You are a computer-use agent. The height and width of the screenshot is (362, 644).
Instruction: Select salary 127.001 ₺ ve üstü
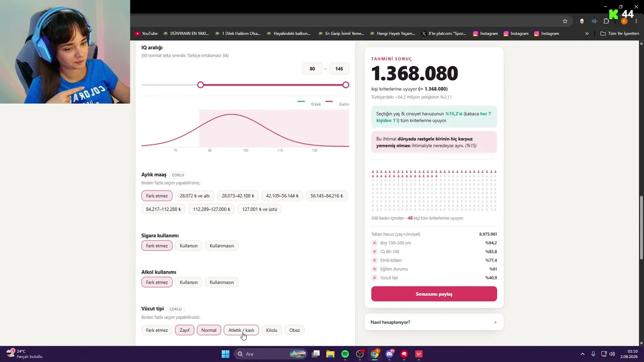(x=260, y=209)
